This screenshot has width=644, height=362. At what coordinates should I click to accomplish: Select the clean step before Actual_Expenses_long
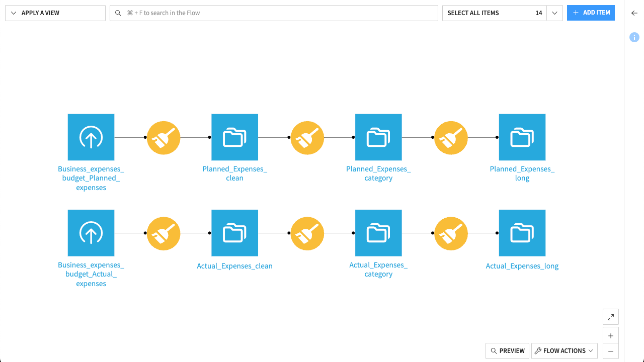click(451, 233)
